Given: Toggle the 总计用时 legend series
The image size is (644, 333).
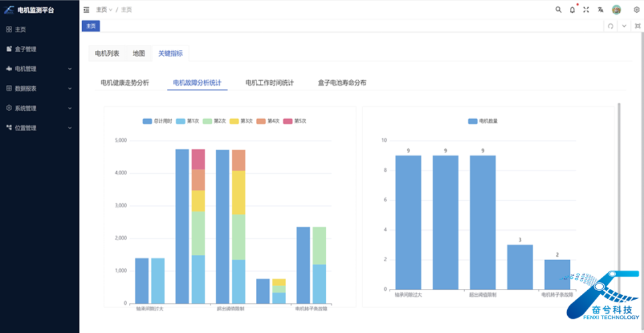Looking at the screenshot, I should pos(158,121).
